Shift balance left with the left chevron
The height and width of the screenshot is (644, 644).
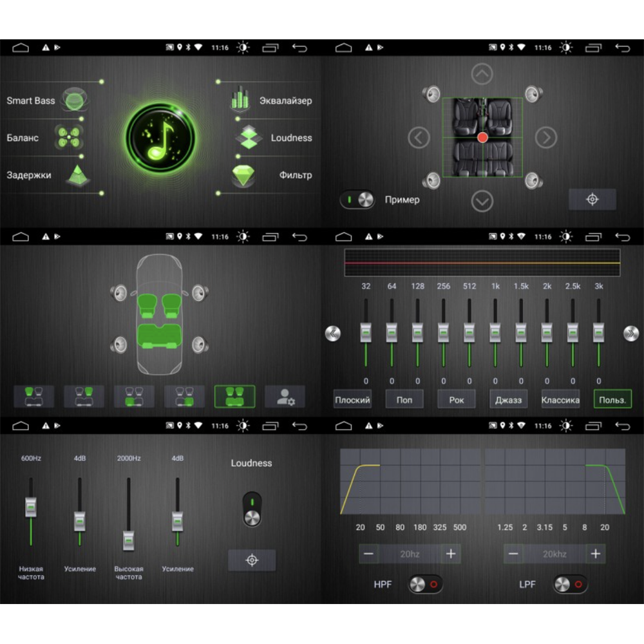pos(419,138)
